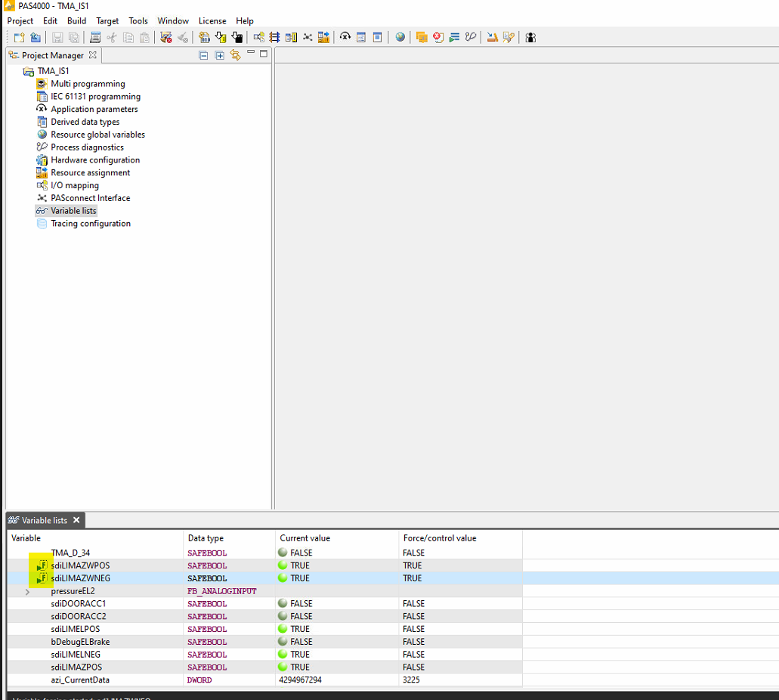Click force icon beside sdiLIMAZWPOS
Viewport: 779px width, 700px height.
42,565
